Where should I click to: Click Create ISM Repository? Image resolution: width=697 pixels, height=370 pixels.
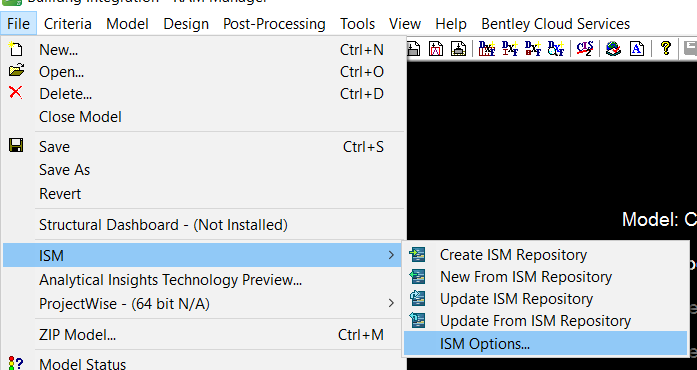(x=545, y=255)
